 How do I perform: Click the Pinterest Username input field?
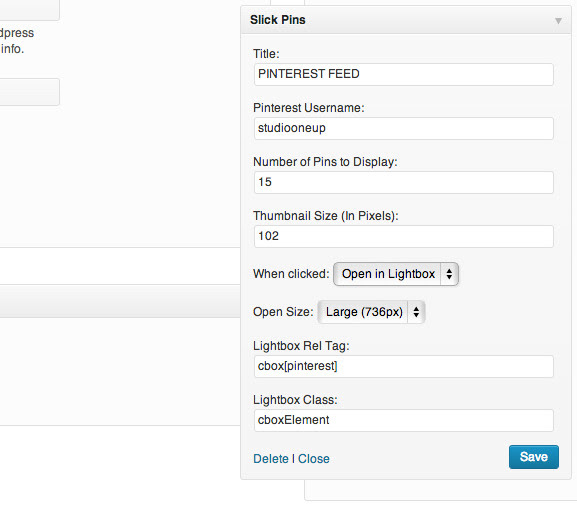click(x=404, y=128)
